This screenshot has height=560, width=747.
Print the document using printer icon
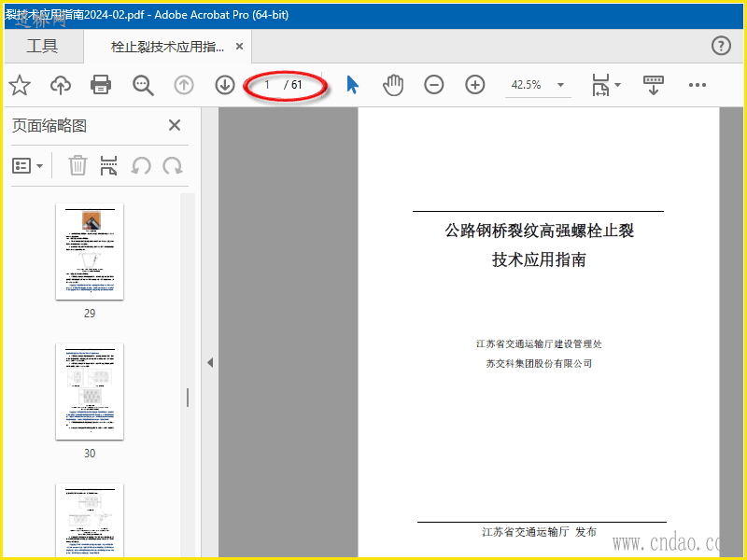101,85
